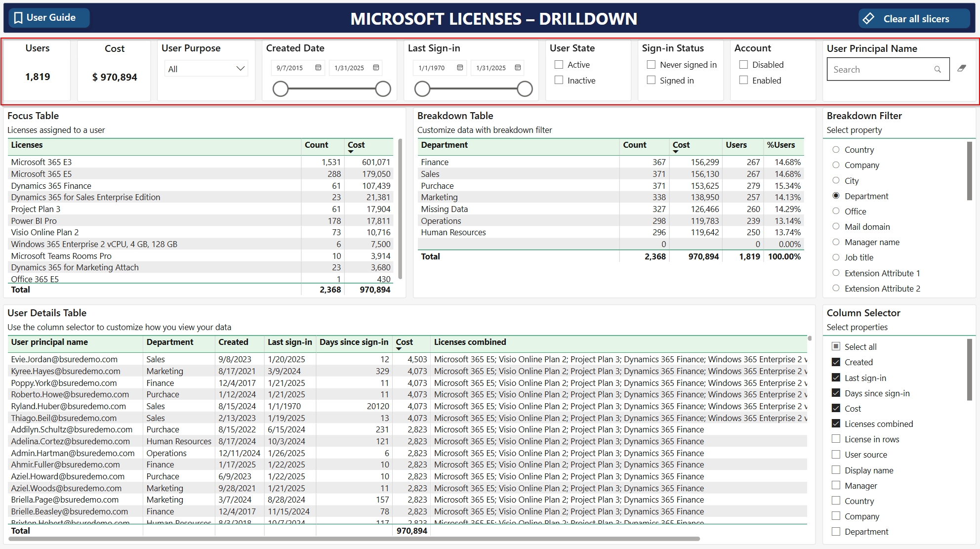Click Licenses column header in Focus Table
980x549 pixels.
(x=27, y=145)
